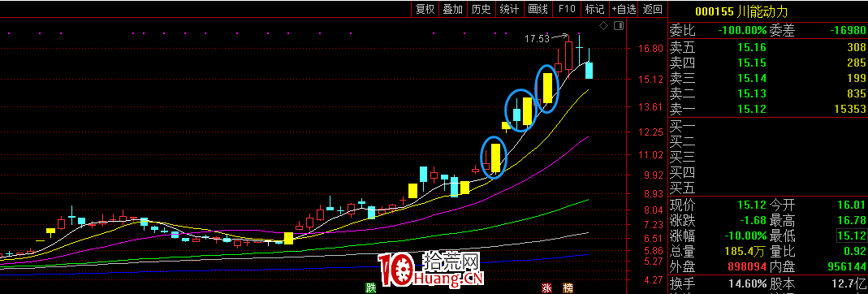Screen dimensions: 868x294
Task: Click the red 涨 marker at chart bottom
Action: 546,288
